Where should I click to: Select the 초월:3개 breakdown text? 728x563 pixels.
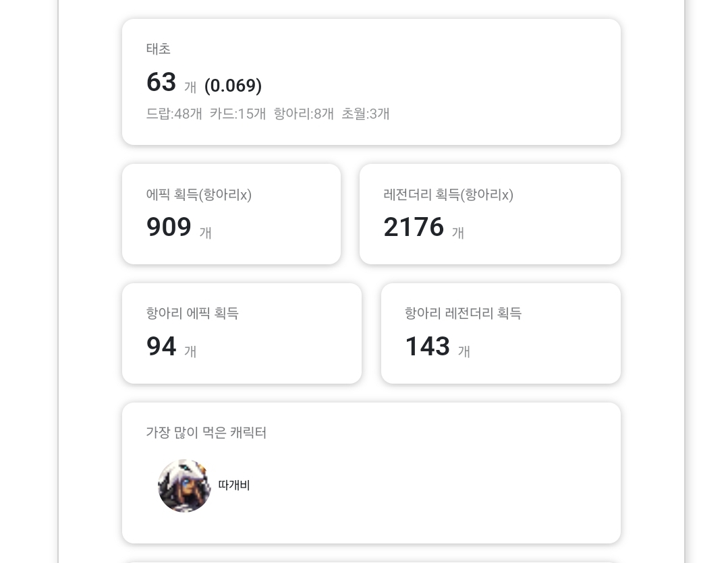pyautogui.click(x=365, y=114)
